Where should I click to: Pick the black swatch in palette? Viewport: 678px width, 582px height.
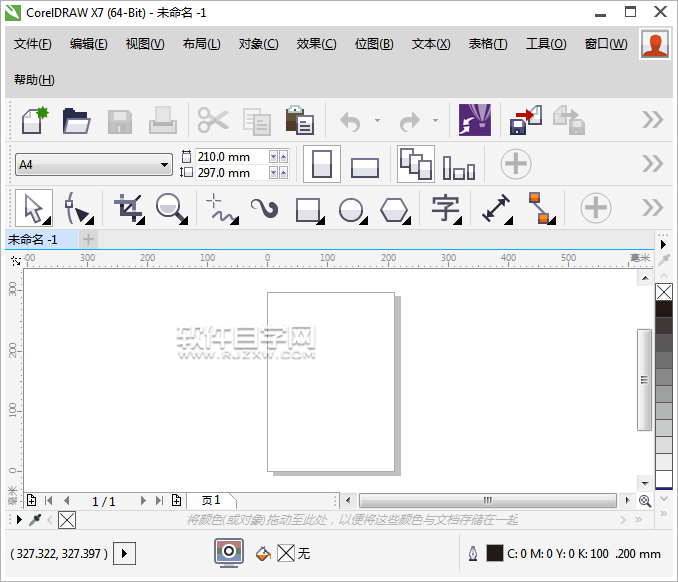pyautogui.click(x=664, y=309)
